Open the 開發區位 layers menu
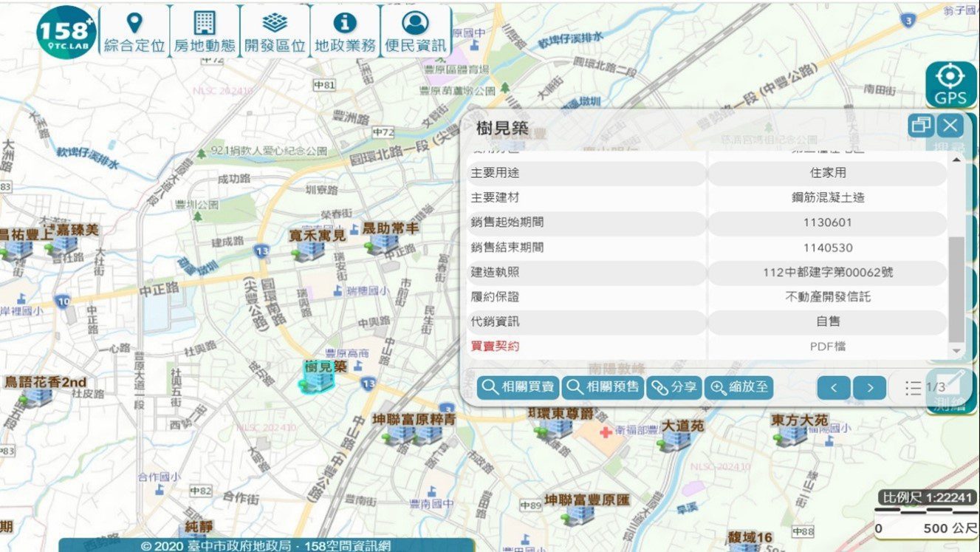Viewport: 980px width, 552px height. coord(275,31)
